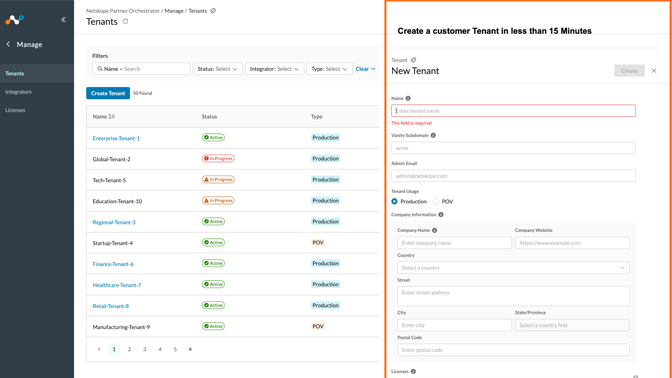Open the Integrator filter dropdown

tap(274, 69)
